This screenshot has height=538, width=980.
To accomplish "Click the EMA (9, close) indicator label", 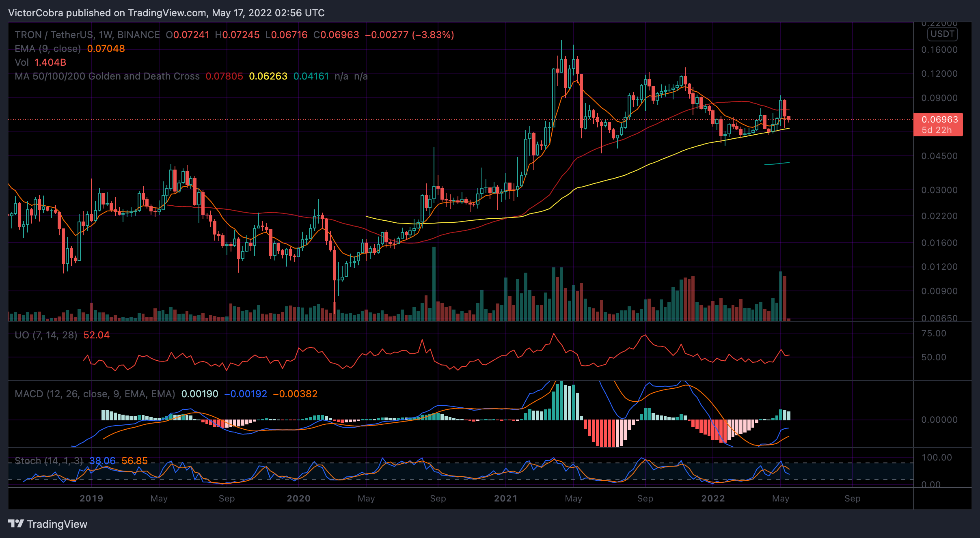I will click(48, 49).
